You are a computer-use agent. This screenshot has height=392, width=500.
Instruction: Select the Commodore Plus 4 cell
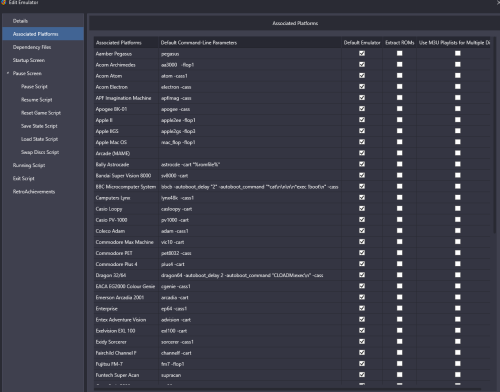coord(126,264)
